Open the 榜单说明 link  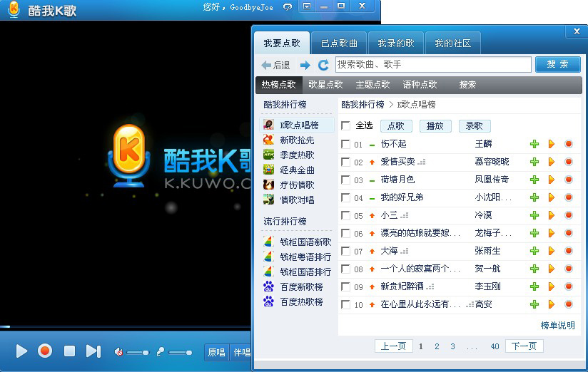click(x=557, y=325)
